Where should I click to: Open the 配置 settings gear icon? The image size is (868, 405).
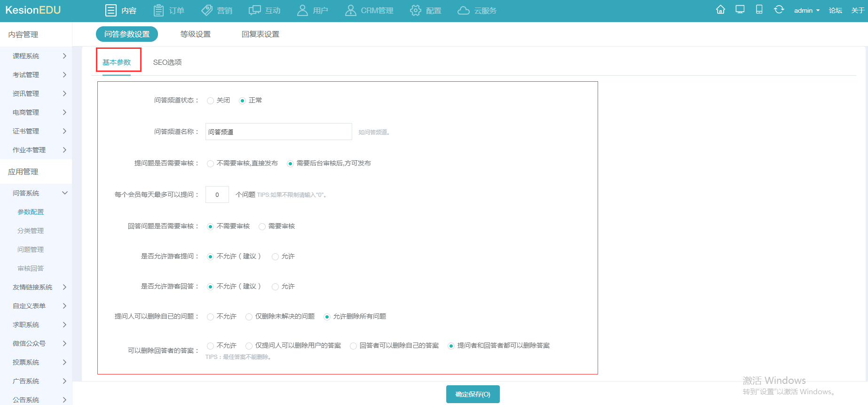[415, 10]
